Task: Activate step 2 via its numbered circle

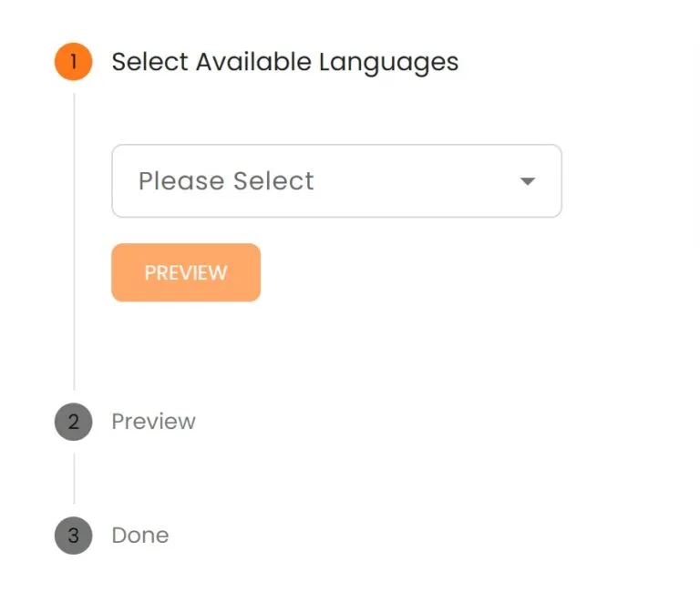Action: (73, 422)
